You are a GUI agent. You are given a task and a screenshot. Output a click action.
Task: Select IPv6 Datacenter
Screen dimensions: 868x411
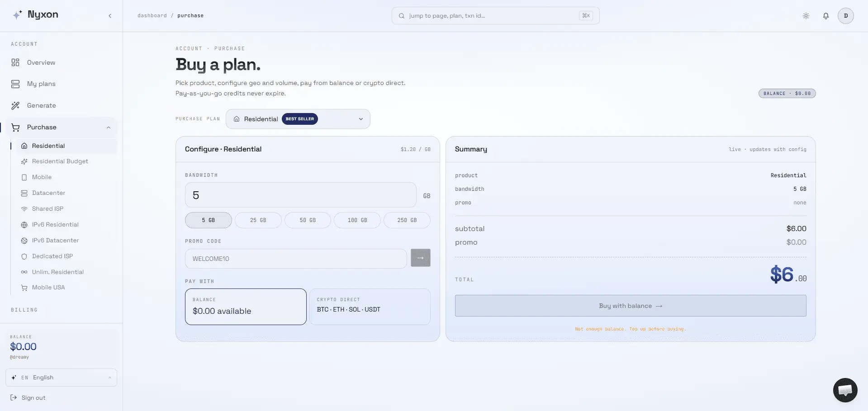[x=66, y=241]
